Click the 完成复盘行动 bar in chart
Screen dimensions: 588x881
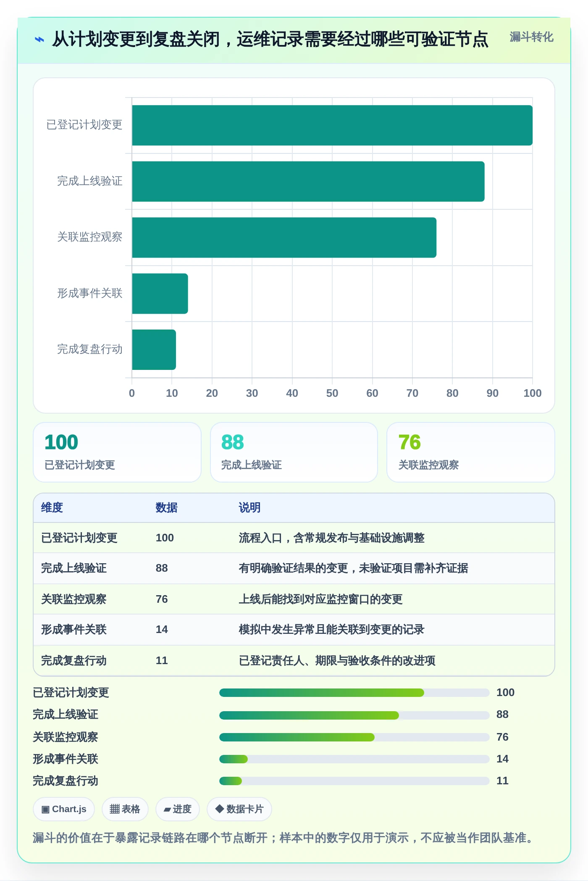[154, 350]
